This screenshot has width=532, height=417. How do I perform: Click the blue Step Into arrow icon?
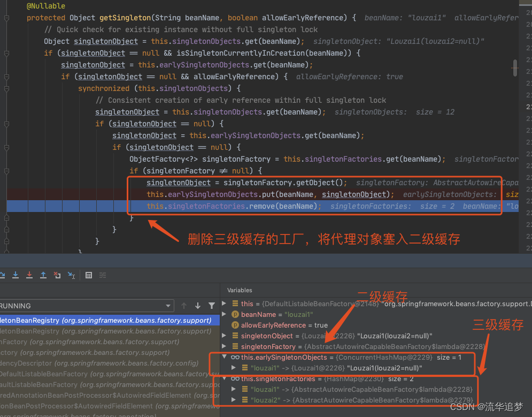click(16, 275)
